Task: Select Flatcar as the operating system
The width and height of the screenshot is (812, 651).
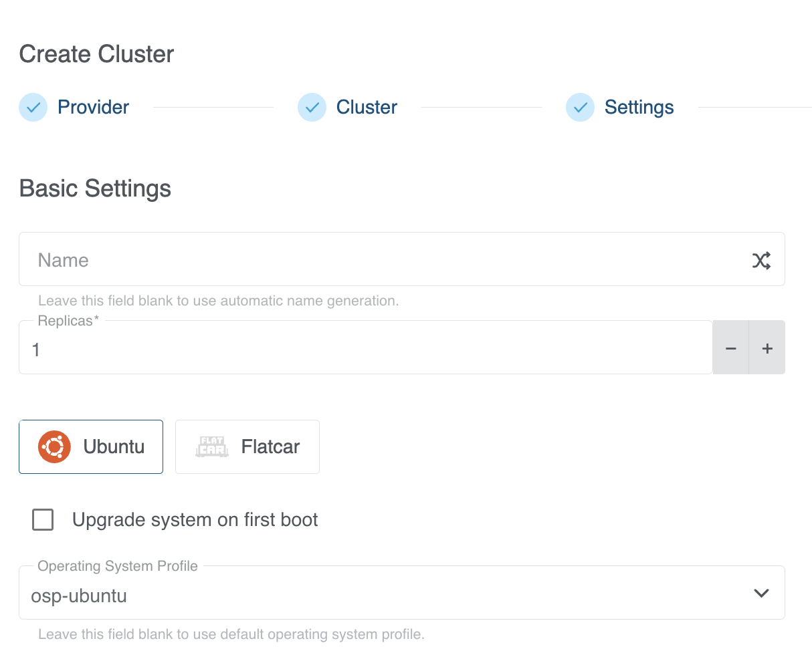Action: pos(247,446)
